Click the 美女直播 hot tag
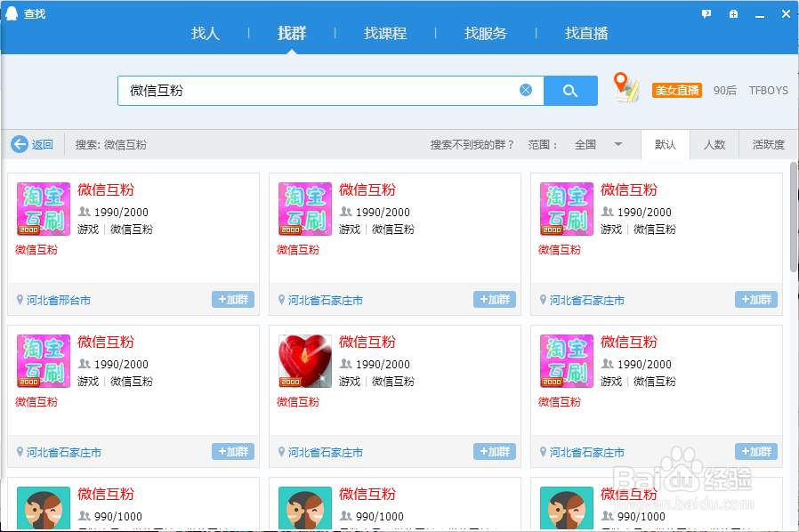 (x=677, y=90)
